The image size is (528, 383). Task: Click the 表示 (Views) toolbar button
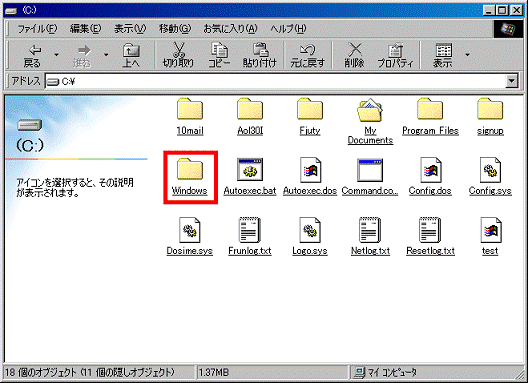(443, 55)
